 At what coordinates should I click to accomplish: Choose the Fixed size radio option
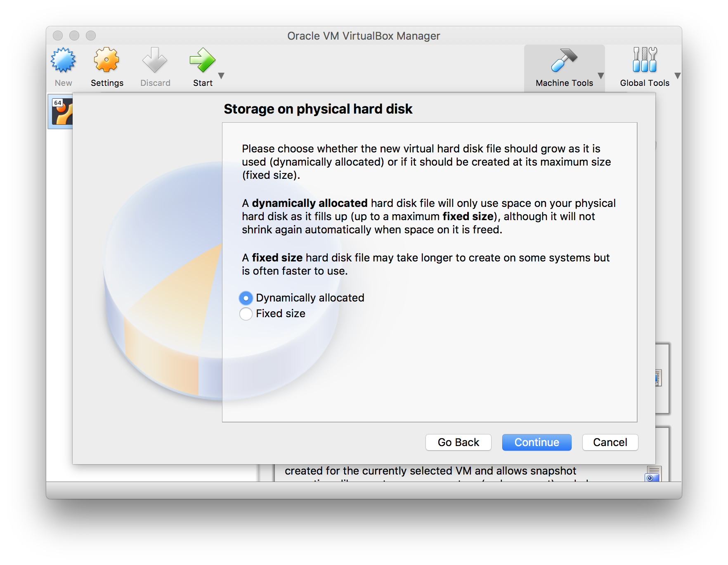(x=246, y=314)
